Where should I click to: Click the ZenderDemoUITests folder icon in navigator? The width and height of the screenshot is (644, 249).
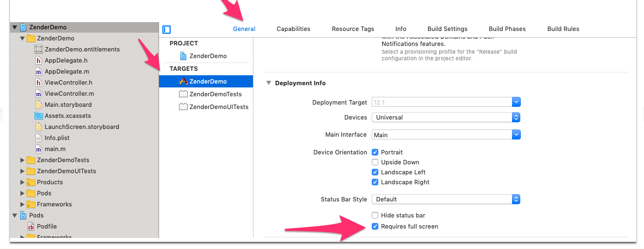pyautogui.click(x=31, y=171)
